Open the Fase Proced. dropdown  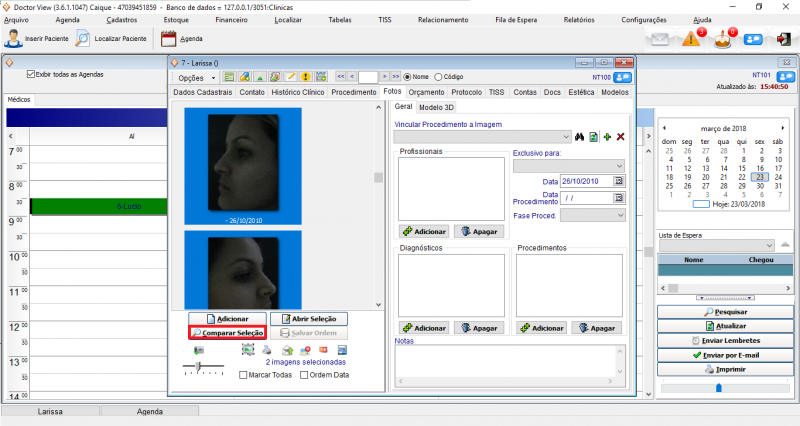coord(619,214)
